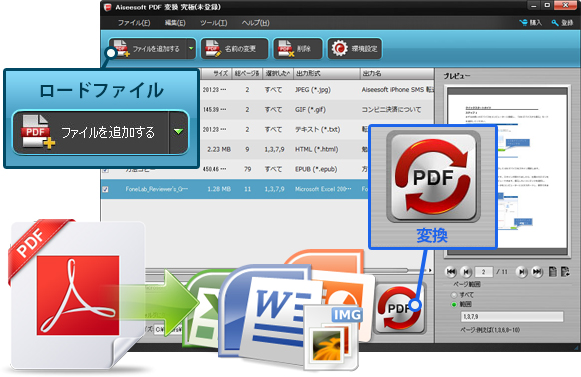Click the document-with-arrow icon beside page navigation
This screenshot has height=377, width=581.
565,272
